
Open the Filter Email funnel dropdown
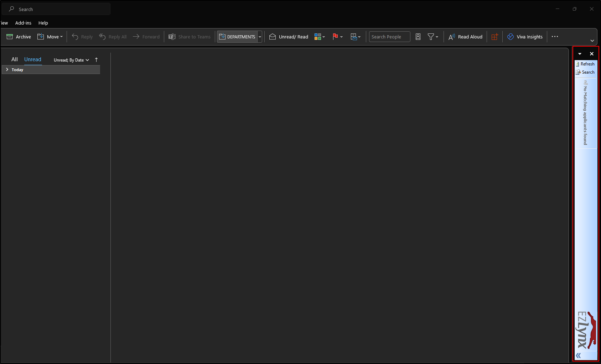(x=433, y=37)
